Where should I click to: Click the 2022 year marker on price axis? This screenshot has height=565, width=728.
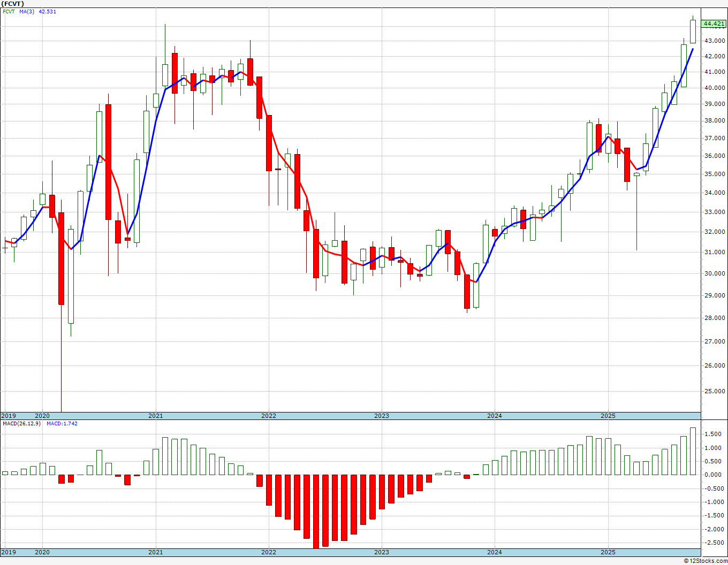click(269, 416)
